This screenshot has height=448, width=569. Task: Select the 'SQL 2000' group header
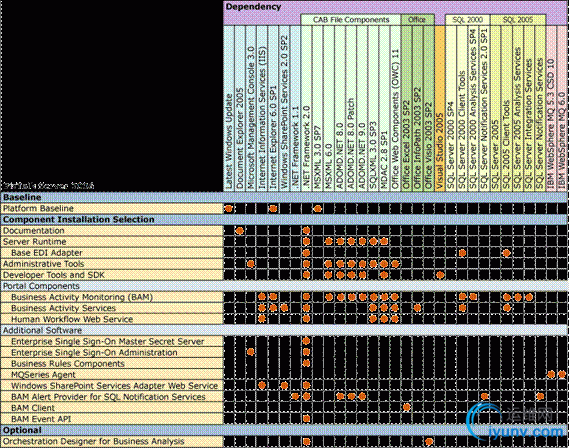[x=467, y=20]
